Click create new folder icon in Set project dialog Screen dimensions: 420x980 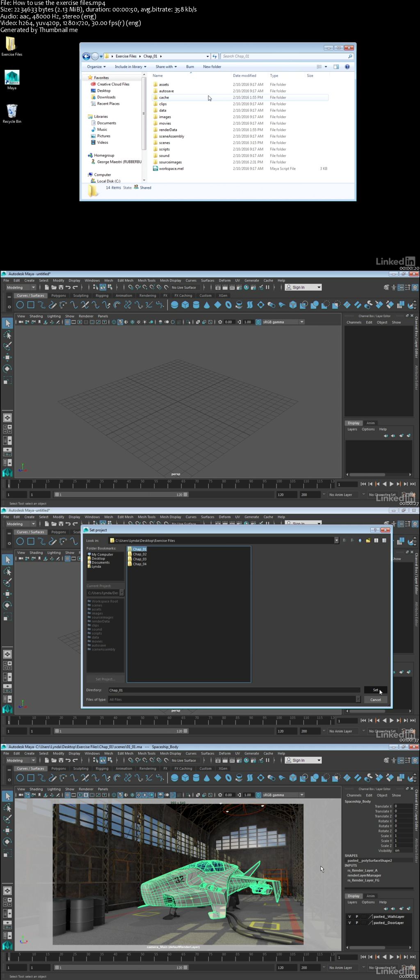click(x=368, y=540)
